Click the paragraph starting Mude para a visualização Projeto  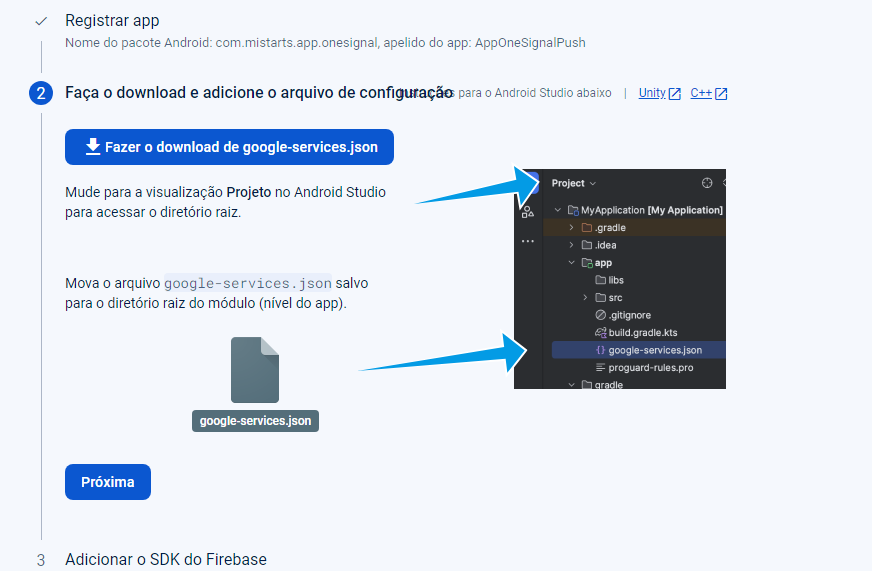[x=225, y=202]
